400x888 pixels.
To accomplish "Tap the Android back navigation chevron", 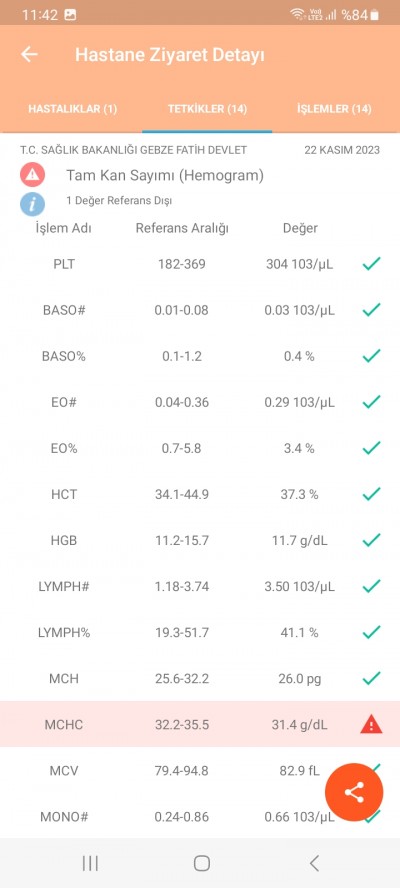I will (x=314, y=863).
